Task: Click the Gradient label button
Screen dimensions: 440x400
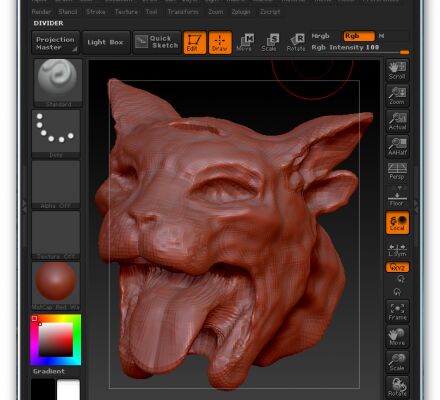Action: [x=49, y=371]
